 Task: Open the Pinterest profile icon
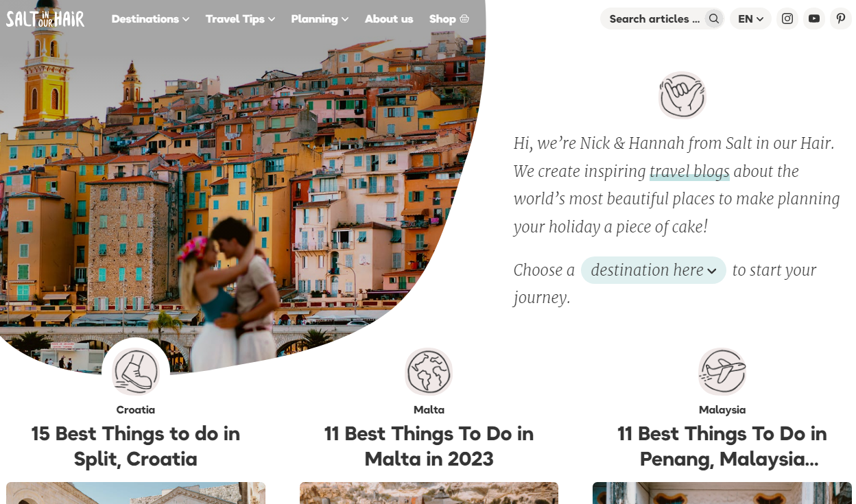coord(841,19)
